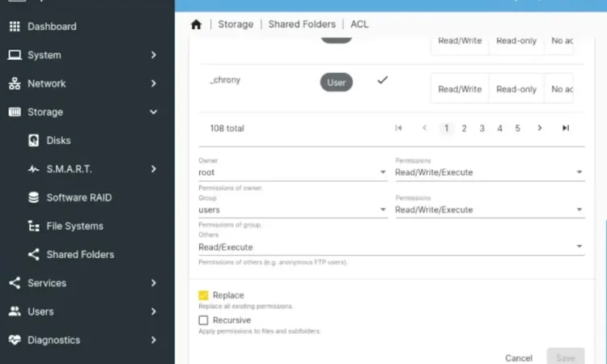The width and height of the screenshot is (607, 364).
Task: Expand the S.M.A.R.T. submenu chevron
Action: tap(154, 169)
